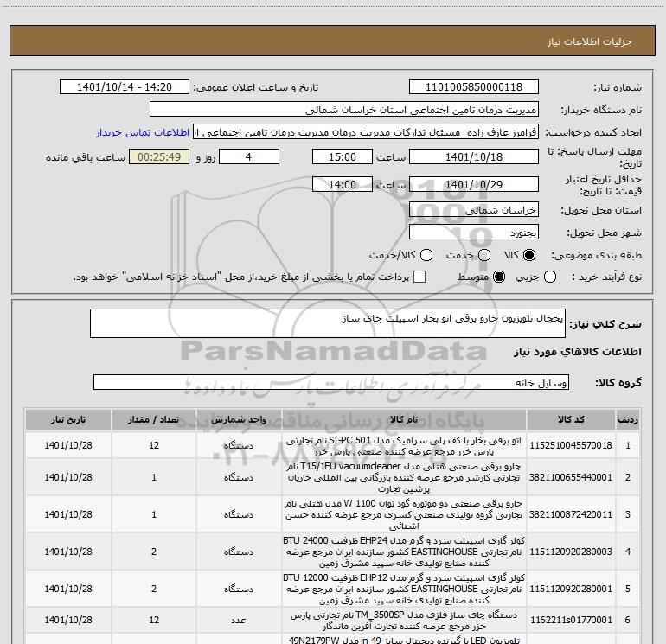
Task: Click the 49N2179PW LED television item name
Action: [x=404, y=640]
